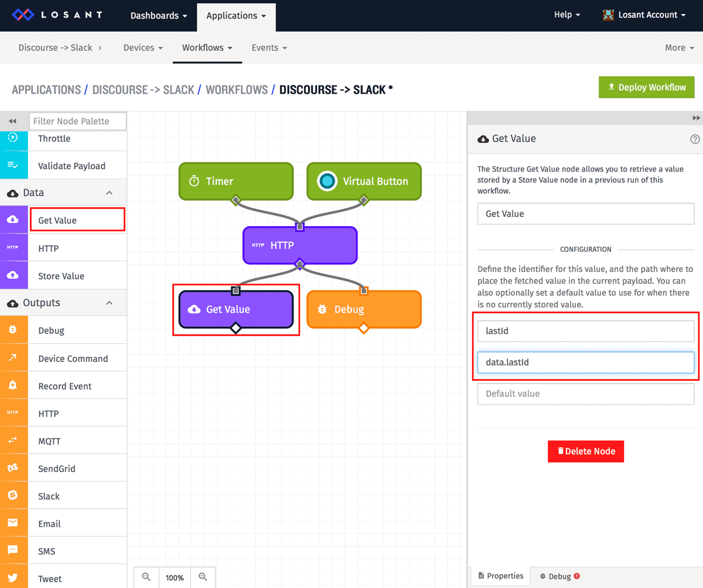Click the Get Value node output connector
Viewport: 703px width, 588px height.
(x=236, y=328)
